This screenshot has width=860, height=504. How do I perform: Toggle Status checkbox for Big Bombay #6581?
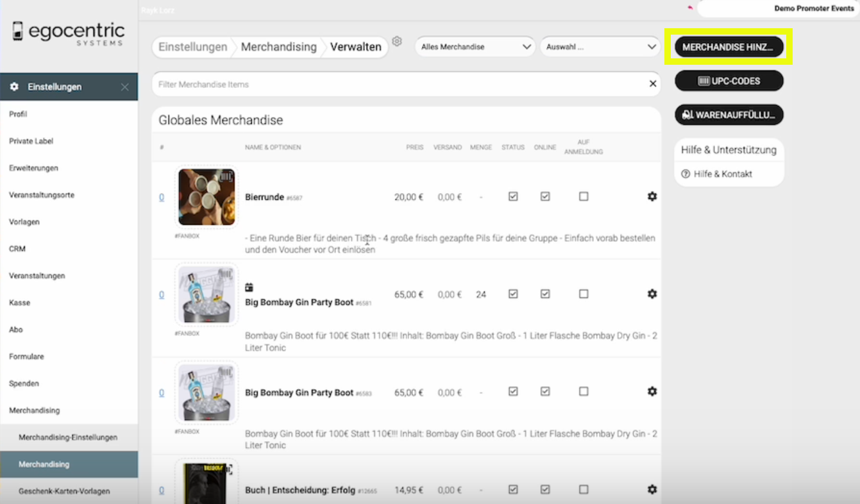[x=513, y=294]
